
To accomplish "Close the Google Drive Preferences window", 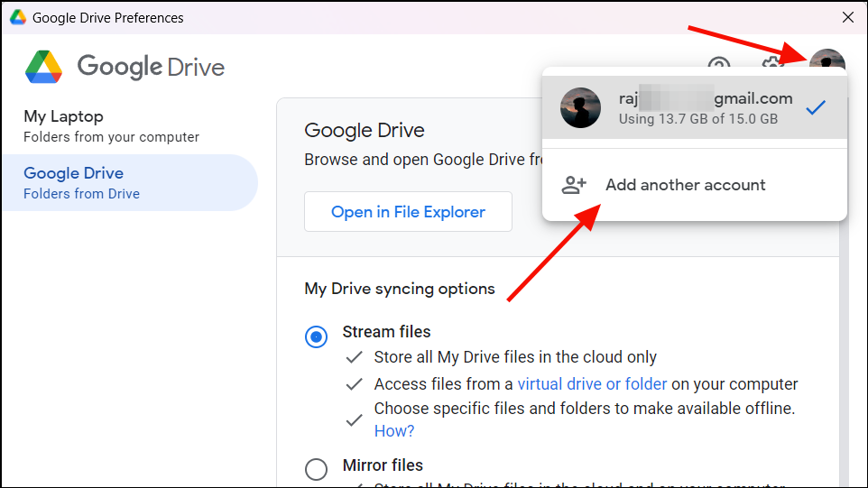I will [x=847, y=17].
